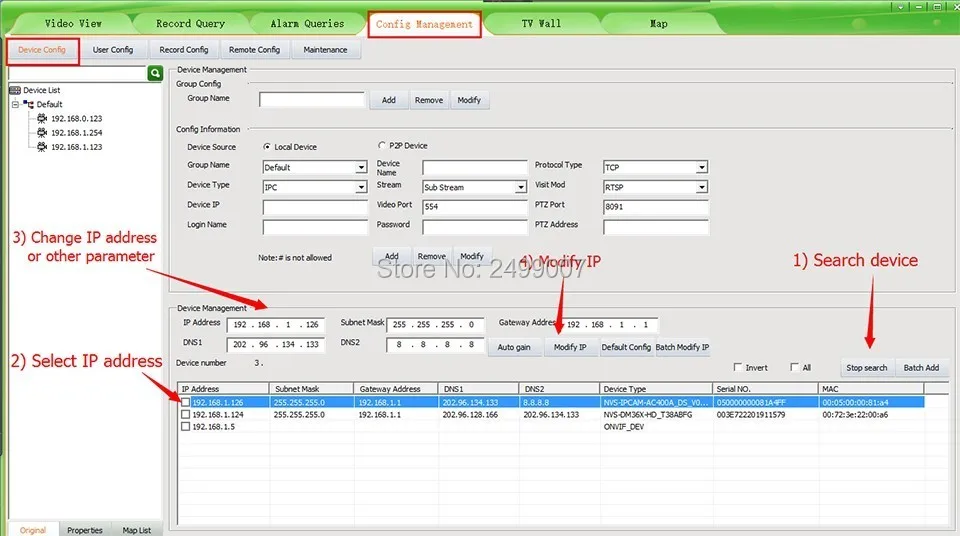
Task: Open the Visit Mod RTSP dropdown
Action: 702,187
